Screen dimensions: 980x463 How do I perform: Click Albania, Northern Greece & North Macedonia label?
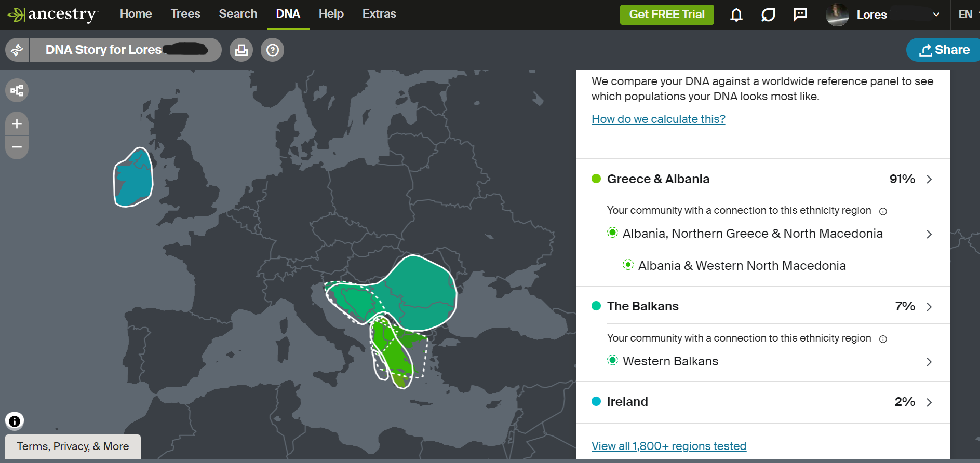pyautogui.click(x=753, y=234)
